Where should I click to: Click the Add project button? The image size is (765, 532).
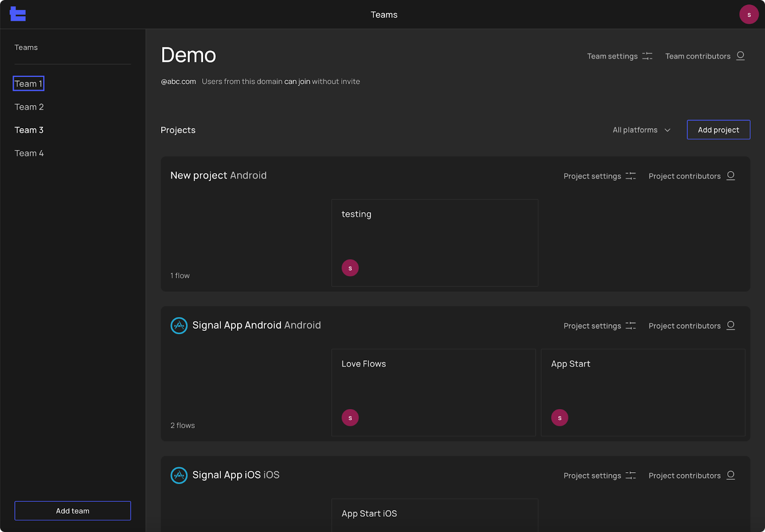718,130
